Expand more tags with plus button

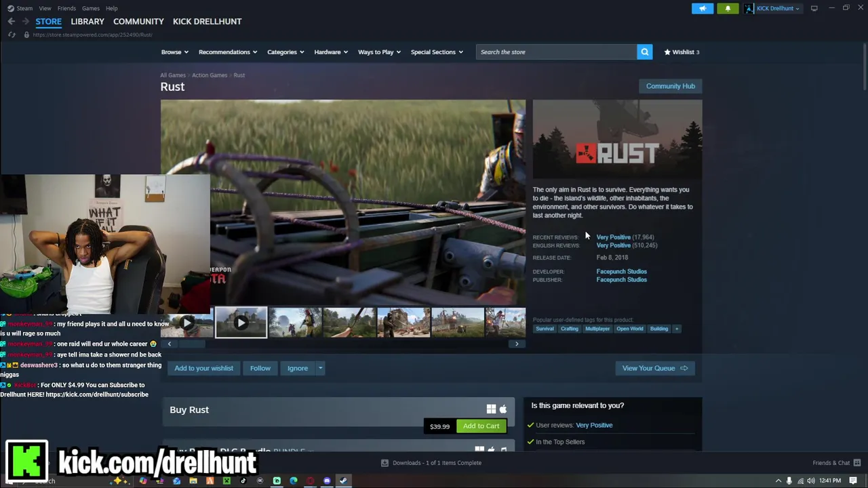pos(676,329)
